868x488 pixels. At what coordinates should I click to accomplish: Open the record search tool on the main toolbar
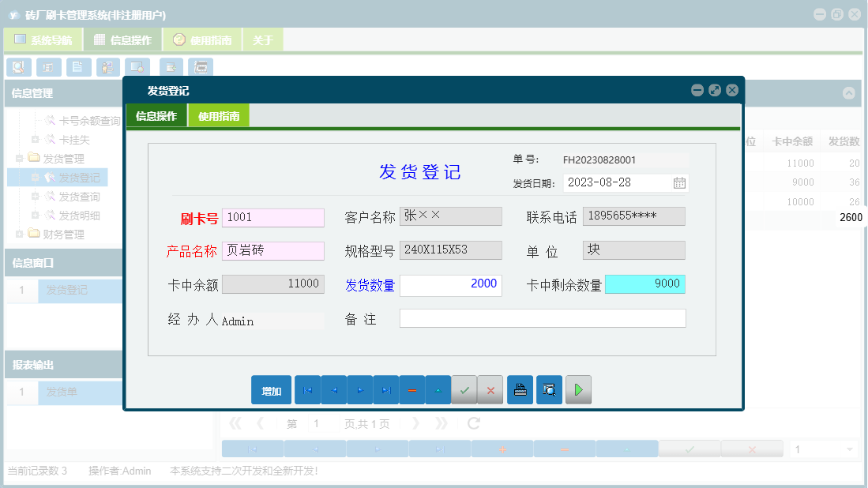[x=18, y=67]
